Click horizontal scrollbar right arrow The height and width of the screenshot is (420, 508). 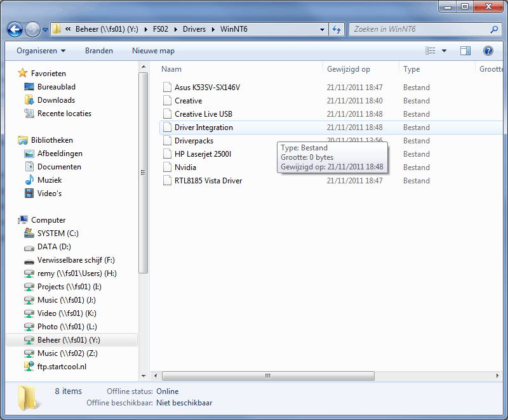coord(498,376)
